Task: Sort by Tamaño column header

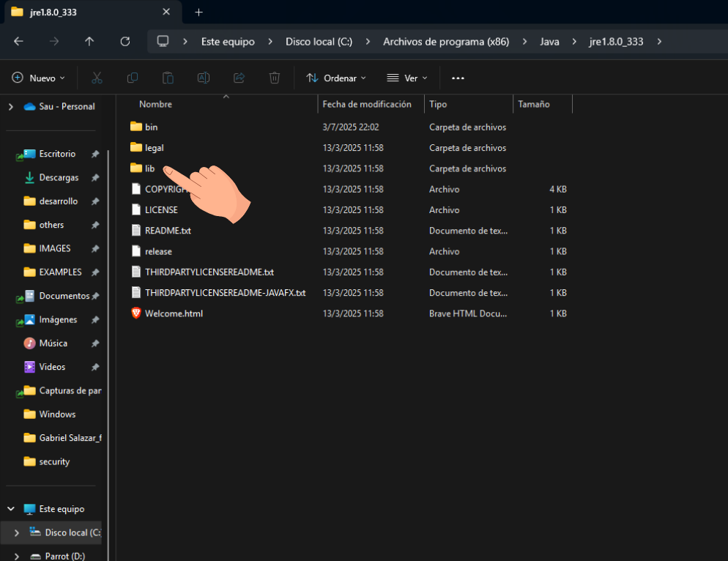Action: point(534,105)
